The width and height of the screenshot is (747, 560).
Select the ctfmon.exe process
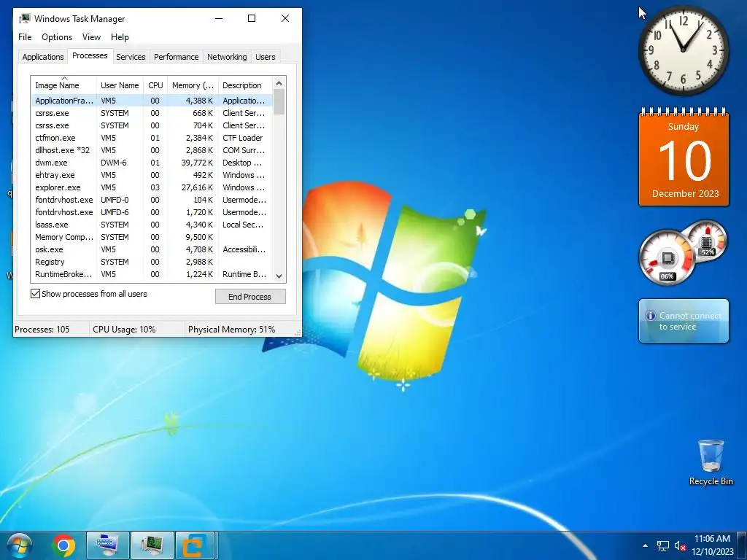click(152, 138)
